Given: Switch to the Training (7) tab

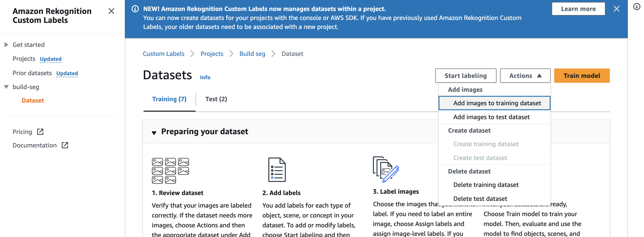Looking at the screenshot, I should [x=169, y=99].
